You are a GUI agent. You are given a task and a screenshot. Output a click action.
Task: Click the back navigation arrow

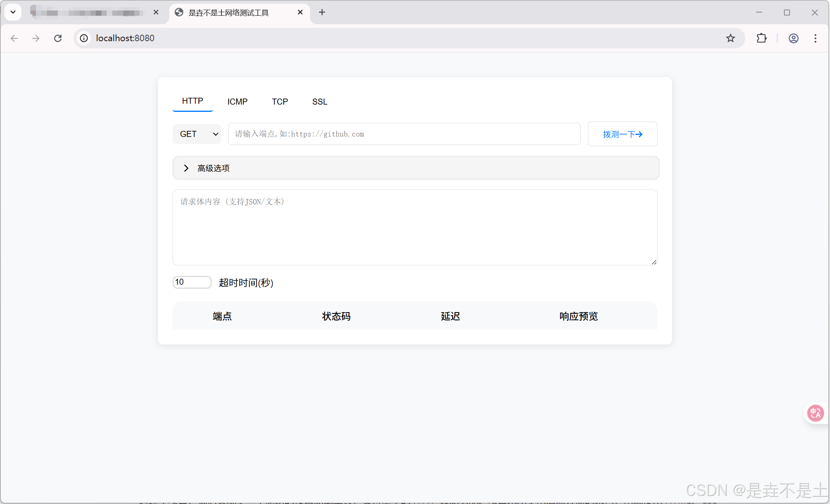point(15,38)
